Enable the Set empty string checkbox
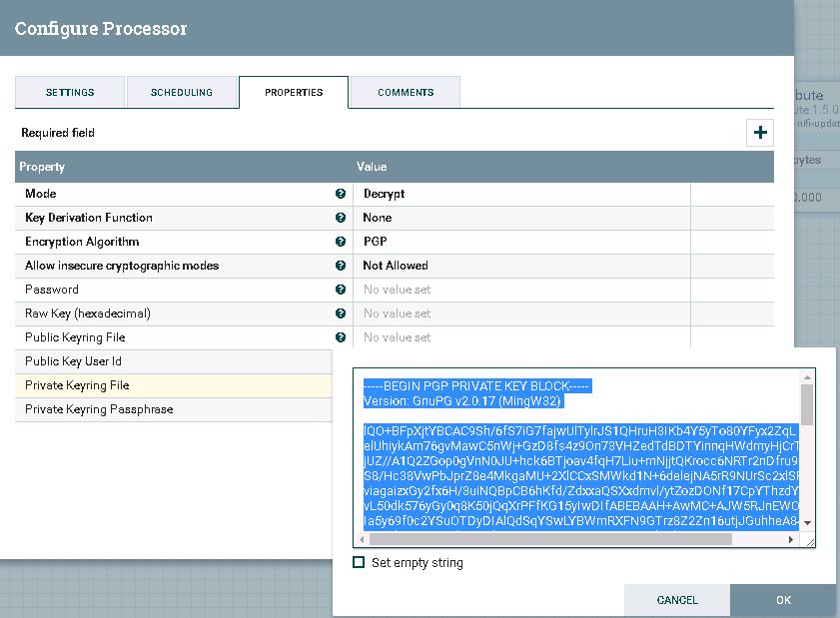This screenshot has width=840, height=618. [359, 562]
